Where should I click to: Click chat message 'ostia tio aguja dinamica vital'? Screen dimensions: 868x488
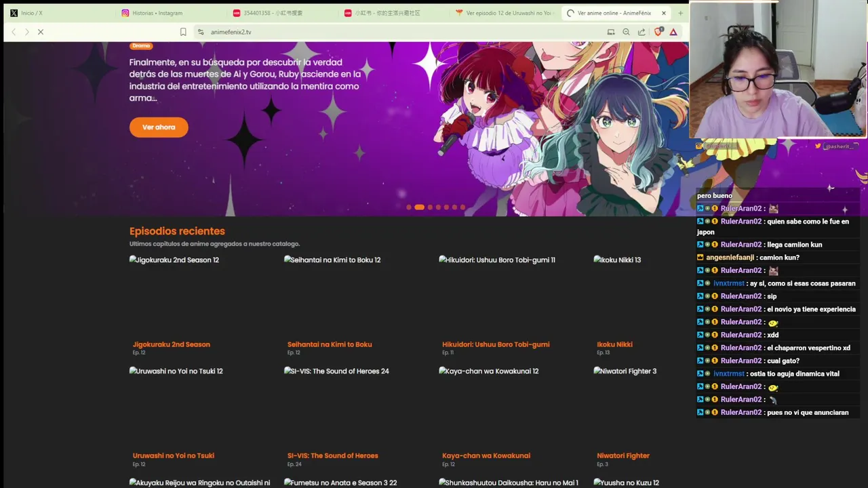(x=795, y=373)
